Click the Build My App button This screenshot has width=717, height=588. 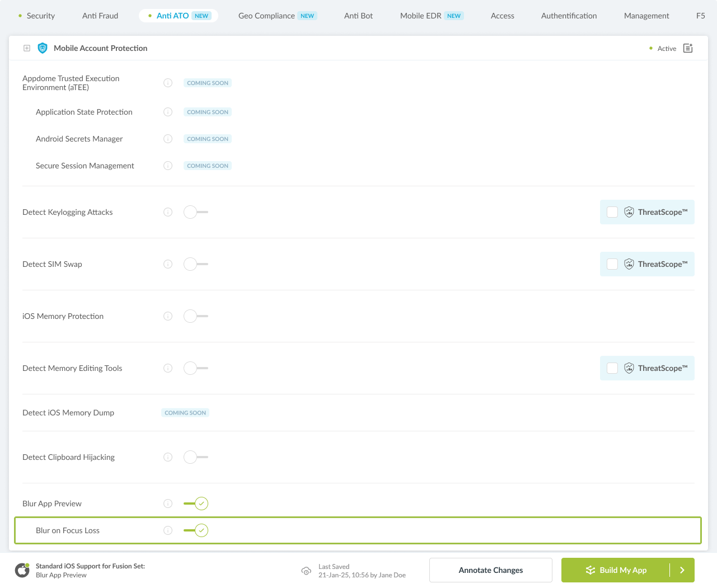tap(616, 570)
